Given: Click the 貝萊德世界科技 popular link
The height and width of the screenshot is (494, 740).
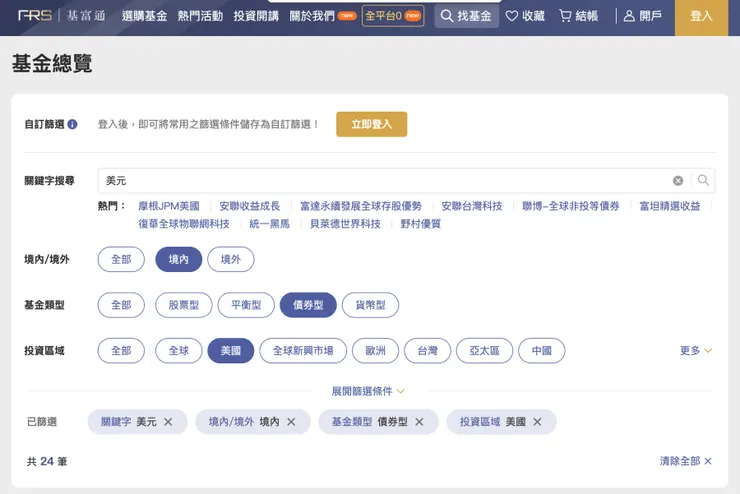Looking at the screenshot, I should click(x=345, y=224).
